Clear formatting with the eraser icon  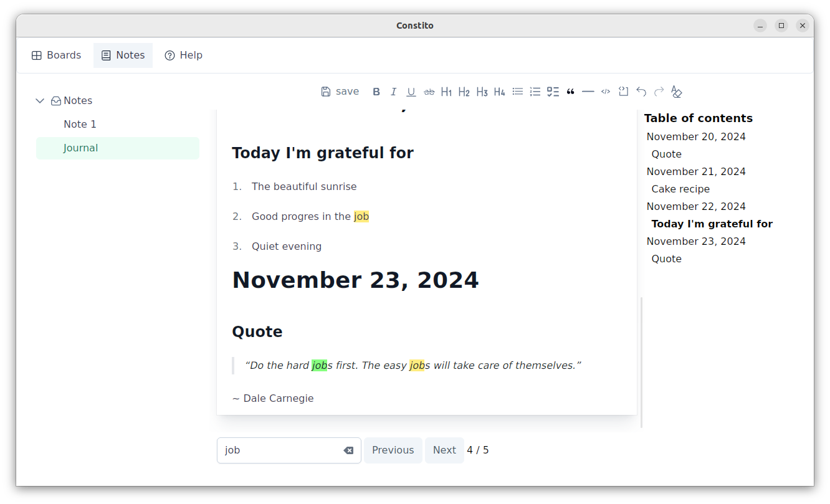tap(676, 92)
